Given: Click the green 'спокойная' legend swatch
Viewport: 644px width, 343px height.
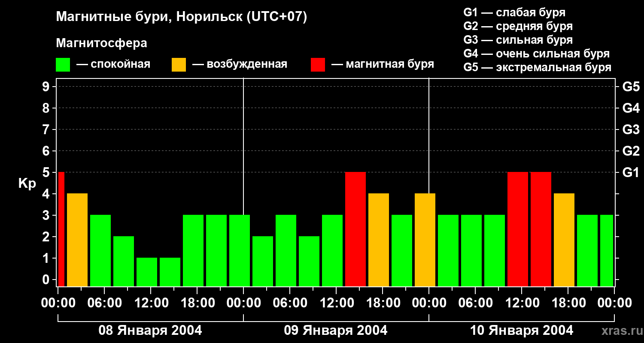Looking at the screenshot, I should tap(63, 65).
